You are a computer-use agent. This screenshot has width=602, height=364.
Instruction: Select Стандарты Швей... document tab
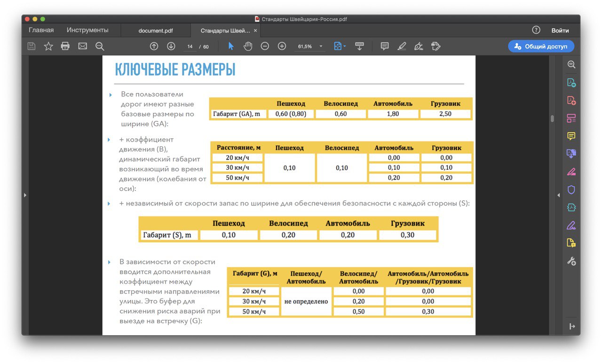pyautogui.click(x=225, y=31)
